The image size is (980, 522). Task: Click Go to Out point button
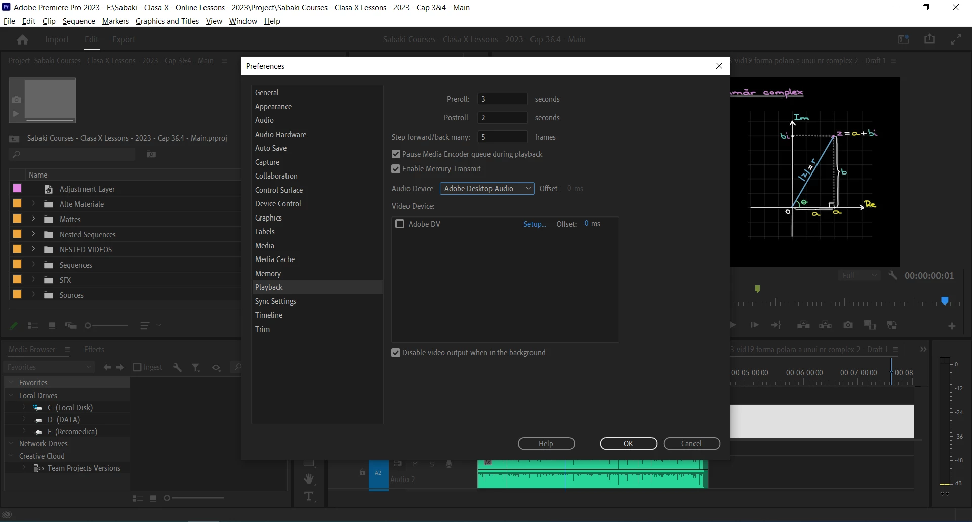coord(777,325)
